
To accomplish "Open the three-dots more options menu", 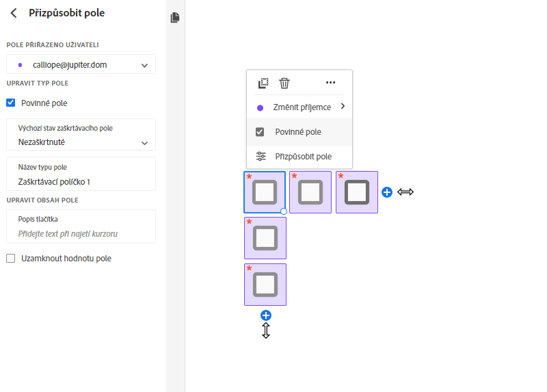I will pyautogui.click(x=330, y=83).
